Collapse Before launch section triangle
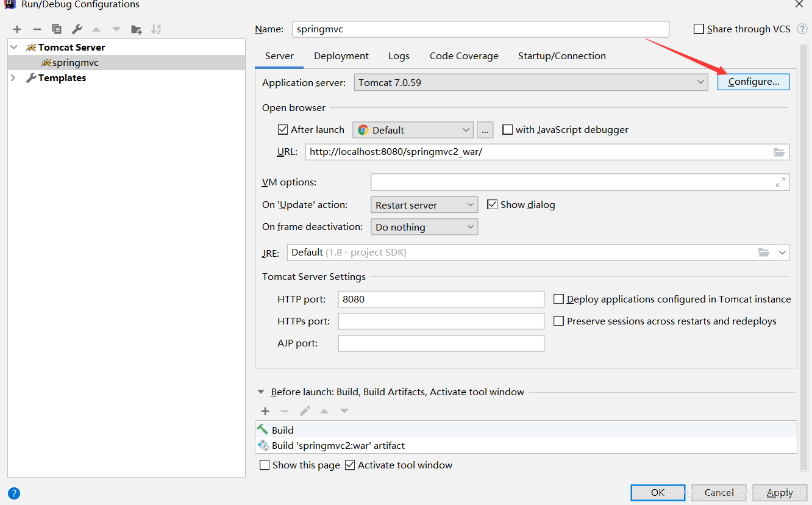812x505 pixels. [x=262, y=392]
